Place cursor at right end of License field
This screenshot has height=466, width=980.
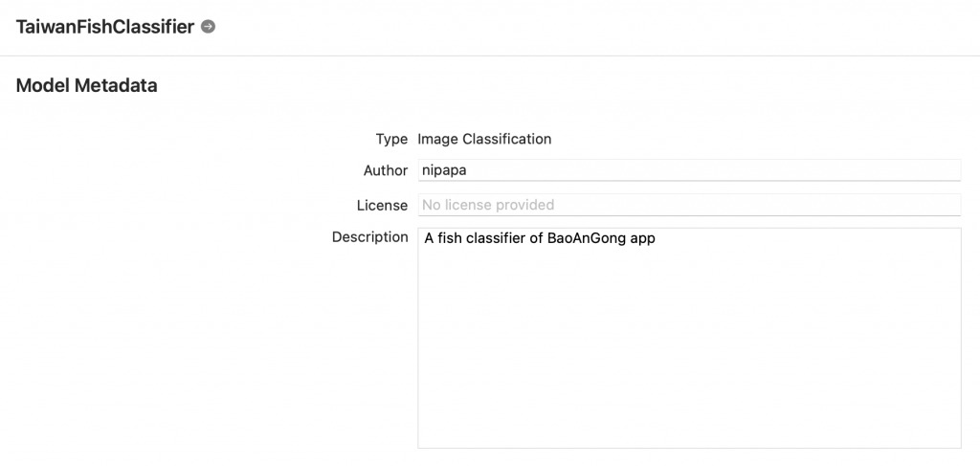click(953, 205)
